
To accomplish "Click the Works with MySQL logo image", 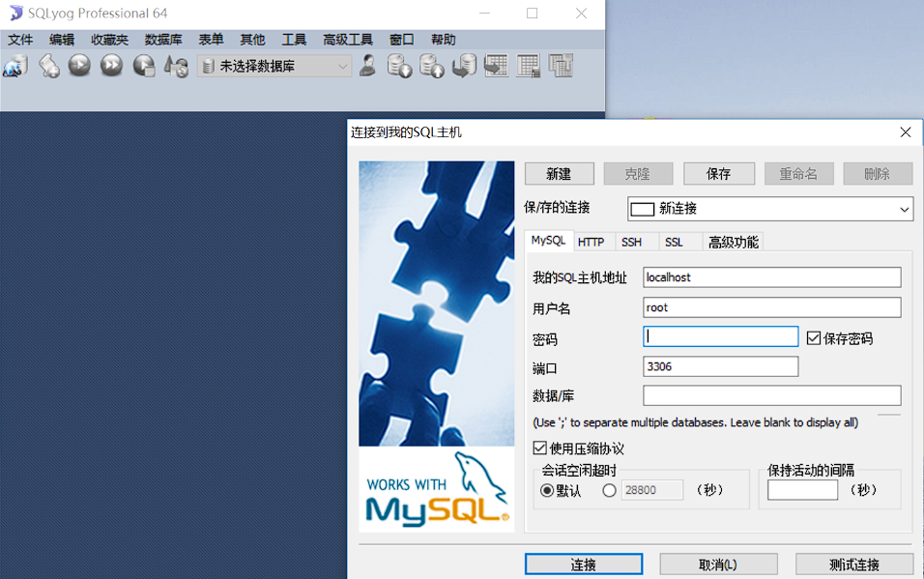I will click(437, 491).
